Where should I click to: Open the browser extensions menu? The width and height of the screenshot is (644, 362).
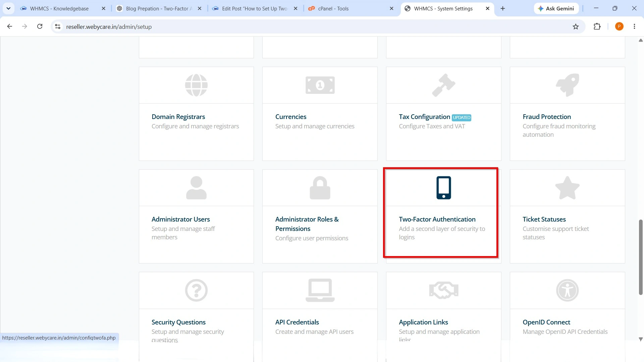coord(597,26)
